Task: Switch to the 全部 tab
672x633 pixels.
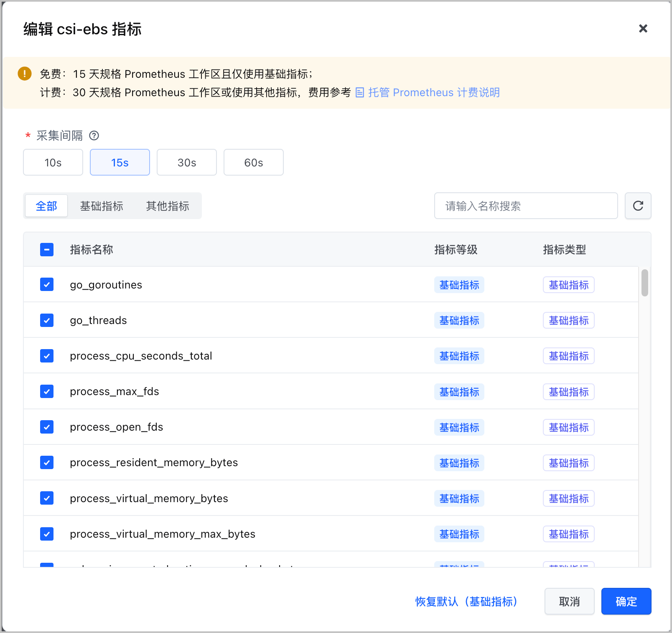Action: (x=46, y=206)
